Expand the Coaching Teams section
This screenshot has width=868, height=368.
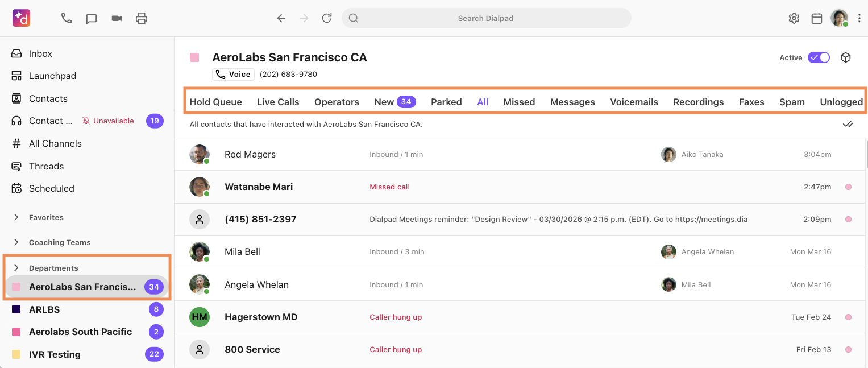16,242
